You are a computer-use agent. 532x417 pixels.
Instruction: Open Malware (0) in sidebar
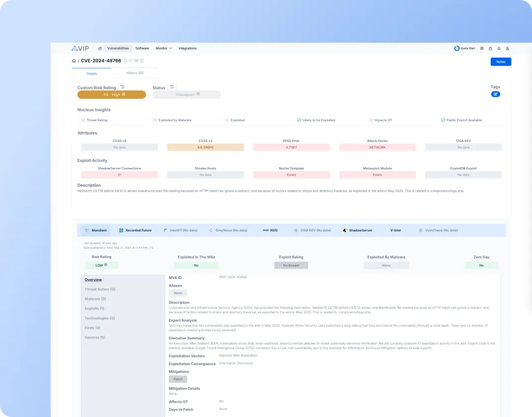(95, 299)
